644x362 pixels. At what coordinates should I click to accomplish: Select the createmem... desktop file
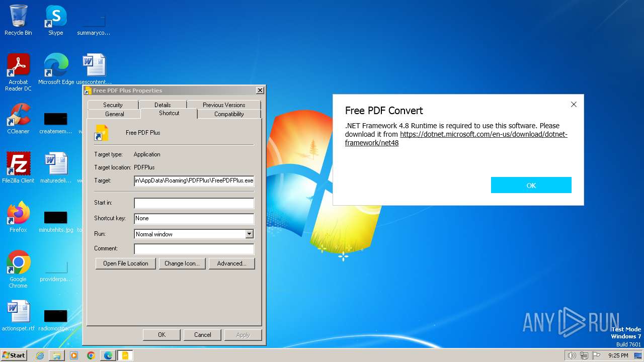tap(56, 122)
